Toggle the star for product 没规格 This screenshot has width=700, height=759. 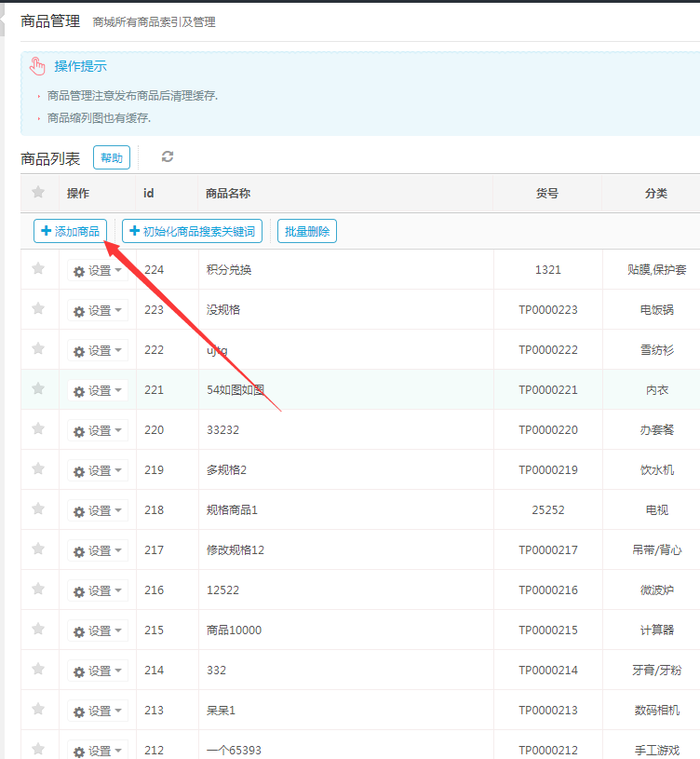click(38, 309)
